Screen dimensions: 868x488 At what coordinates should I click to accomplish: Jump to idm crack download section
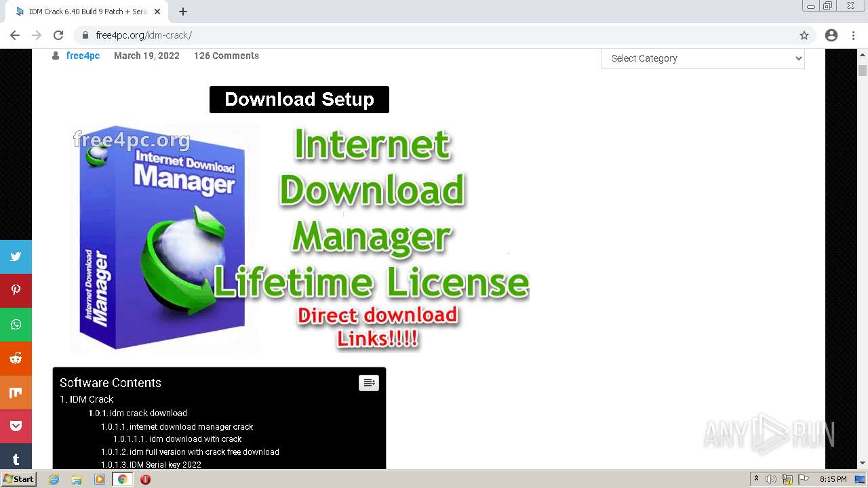click(138, 413)
